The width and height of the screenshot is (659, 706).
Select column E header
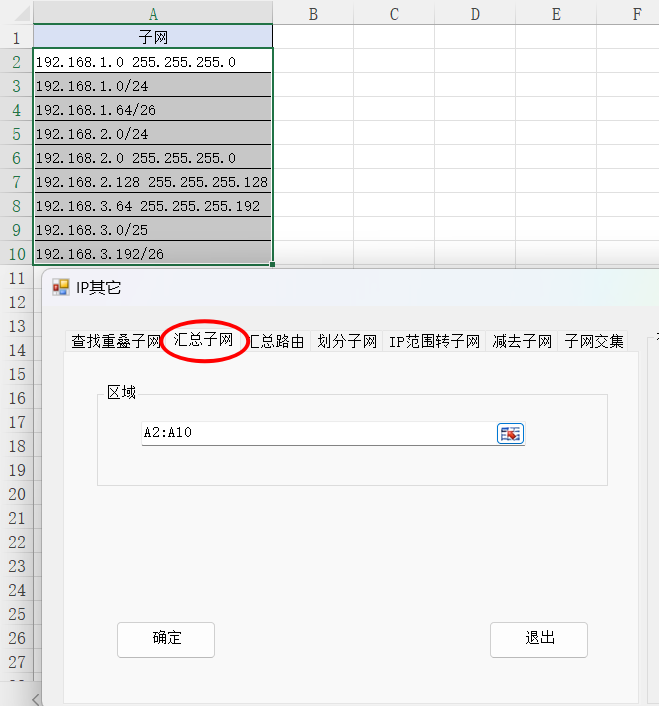pos(556,14)
